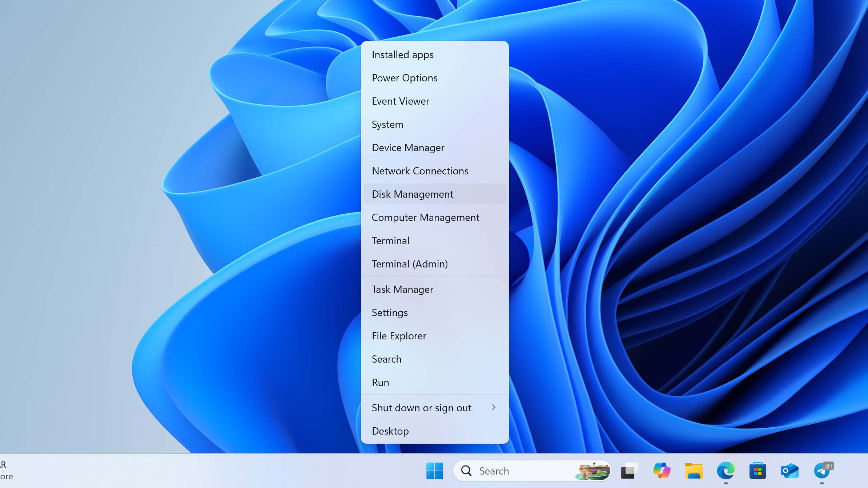Open Copilot from the taskbar
This screenshot has width=868, height=488.
point(662,471)
